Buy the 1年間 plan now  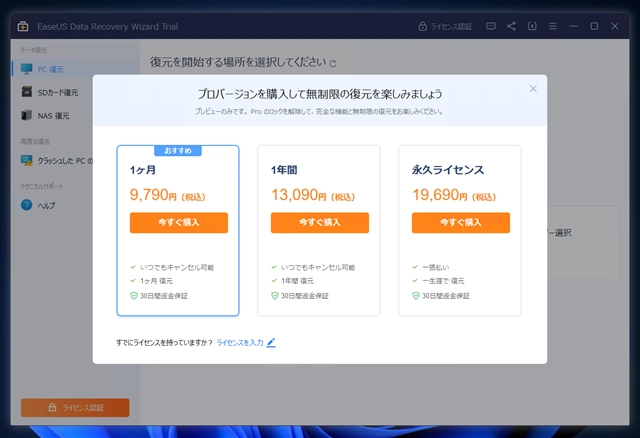(x=320, y=222)
